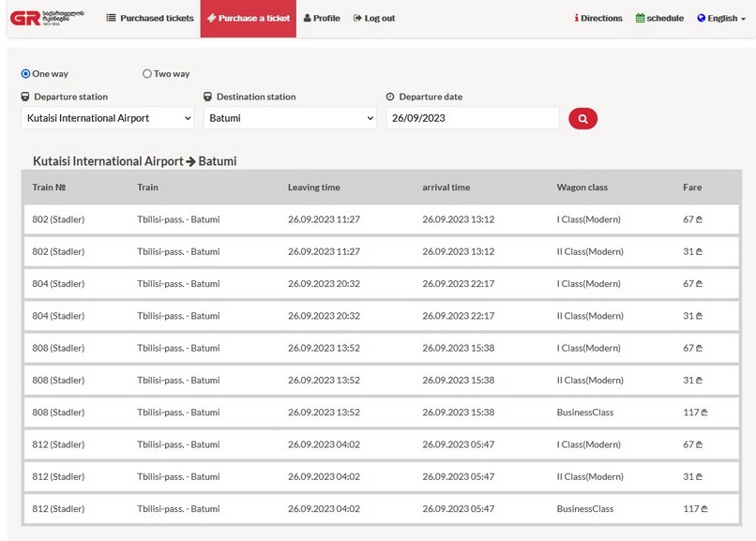The height and width of the screenshot is (541, 756).
Task: Click the Train column header
Action: tap(147, 188)
